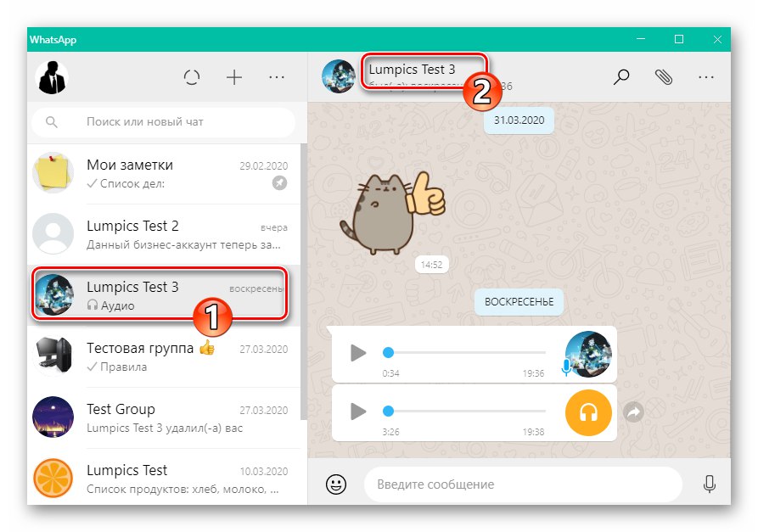758x532 pixels.
Task: Open chat list menu three dots
Action: click(x=277, y=77)
